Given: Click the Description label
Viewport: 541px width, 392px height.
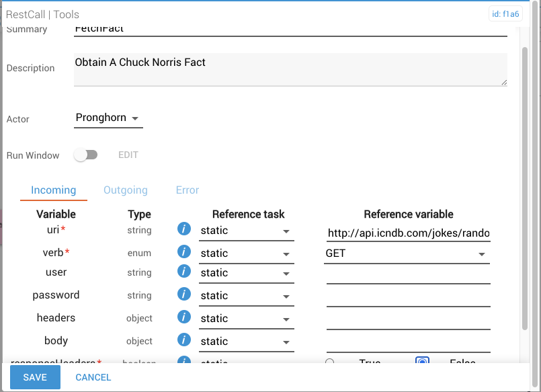Looking at the screenshot, I should pos(31,68).
